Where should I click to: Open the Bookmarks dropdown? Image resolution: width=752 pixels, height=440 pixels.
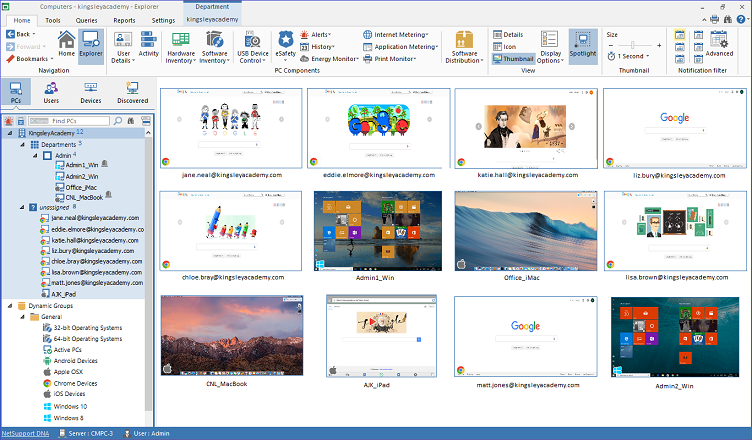coord(29,59)
